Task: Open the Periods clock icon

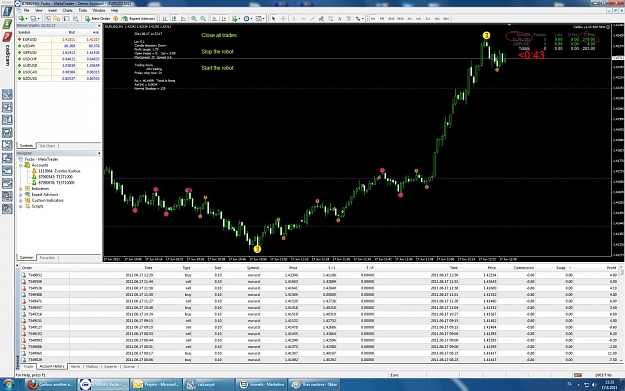Action: [246, 18]
